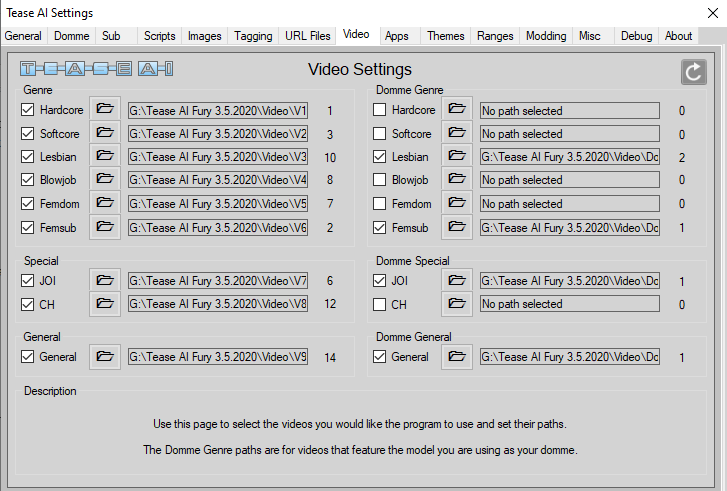The width and height of the screenshot is (727, 491).
Task: Browse folder for Domme Genre Blowjob
Action: tap(457, 179)
